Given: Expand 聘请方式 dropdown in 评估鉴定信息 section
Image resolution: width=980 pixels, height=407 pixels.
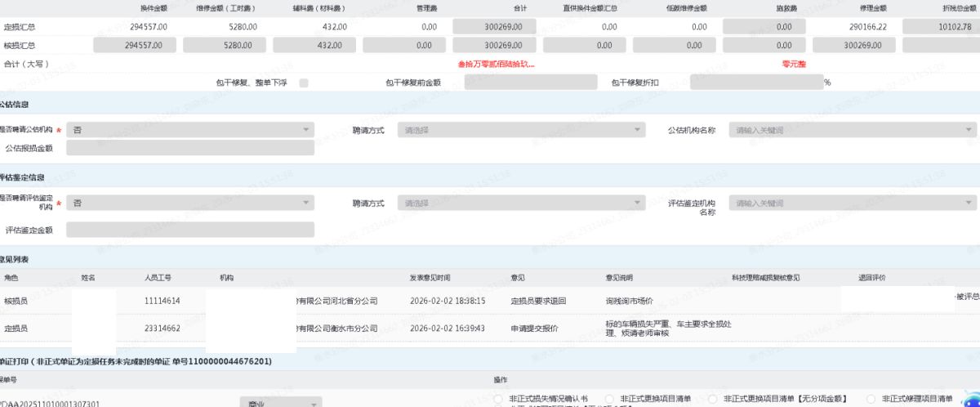Looking at the screenshot, I should click(x=520, y=203).
